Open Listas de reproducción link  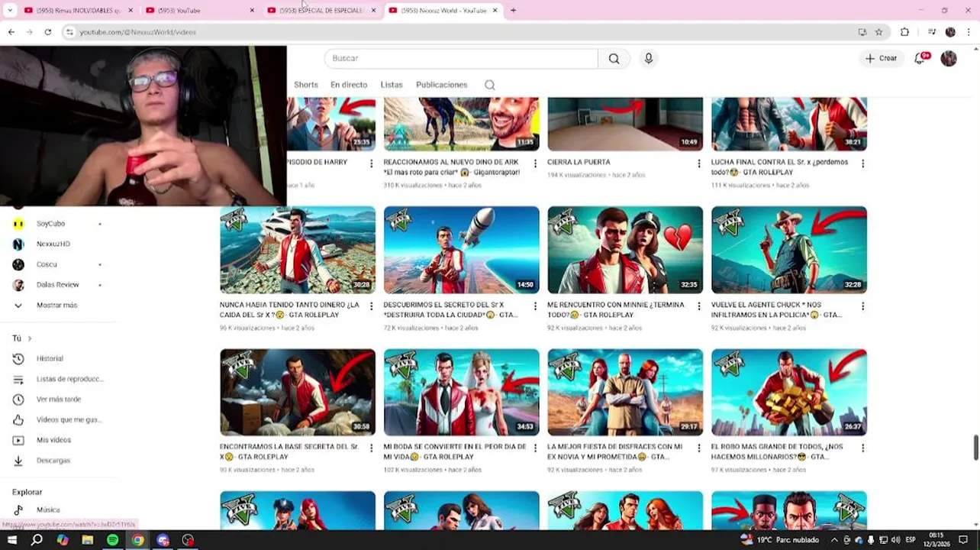pos(69,379)
